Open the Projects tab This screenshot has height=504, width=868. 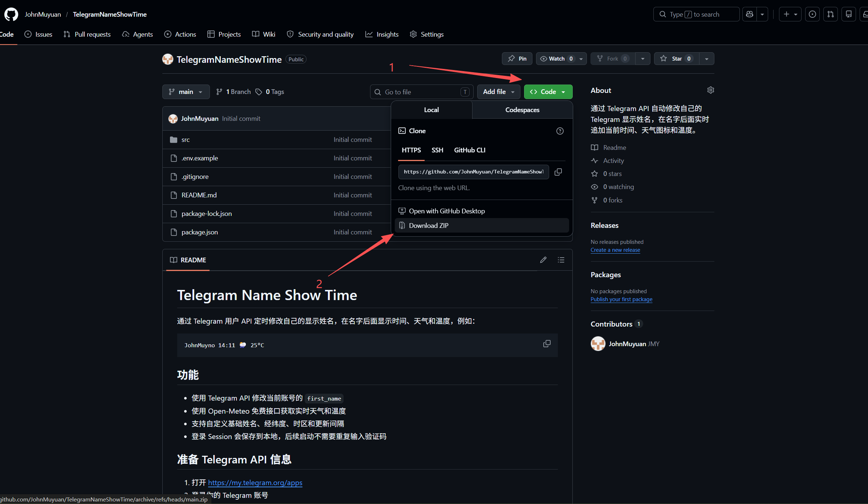[x=224, y=34]
